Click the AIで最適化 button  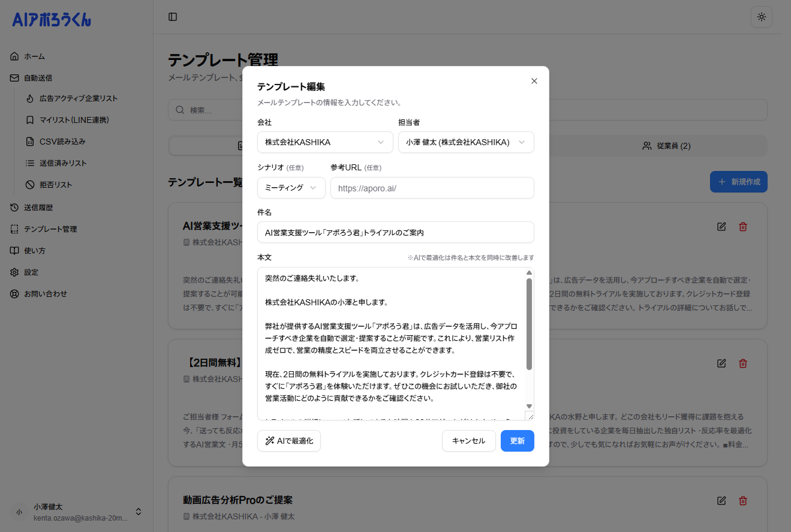click(288, 440)
